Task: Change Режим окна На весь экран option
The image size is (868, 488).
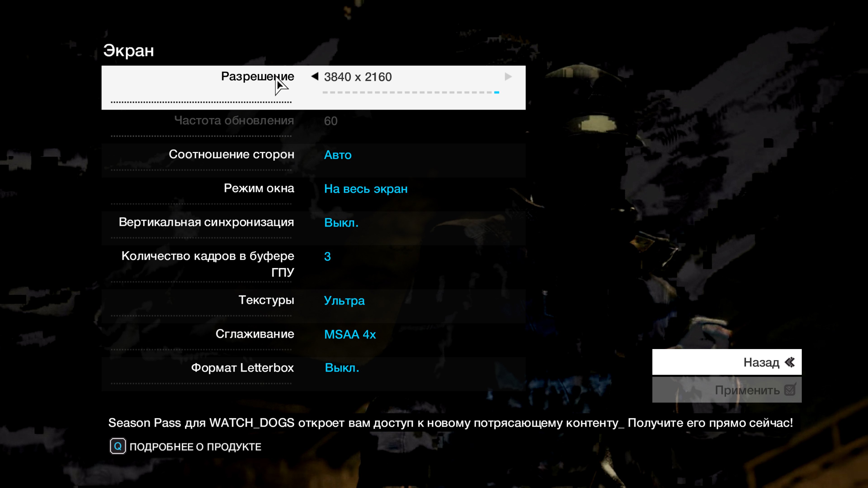Action: (x=366, y=189)
